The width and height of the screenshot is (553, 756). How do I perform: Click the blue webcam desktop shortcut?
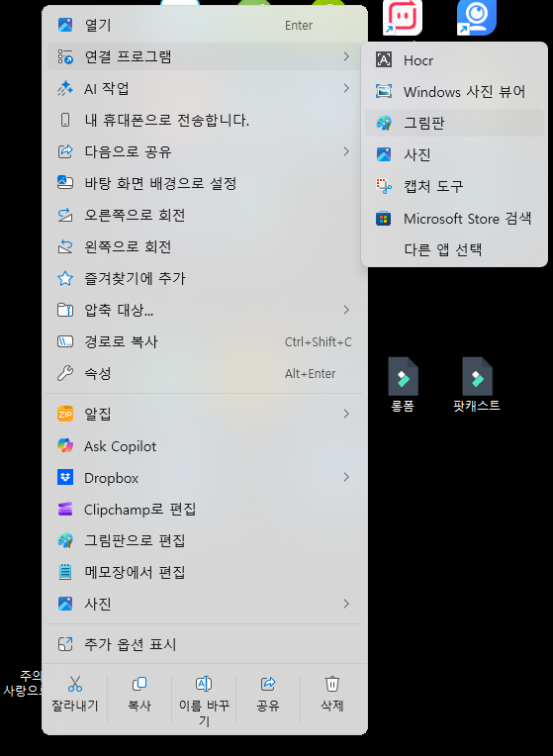pos(477,18)
